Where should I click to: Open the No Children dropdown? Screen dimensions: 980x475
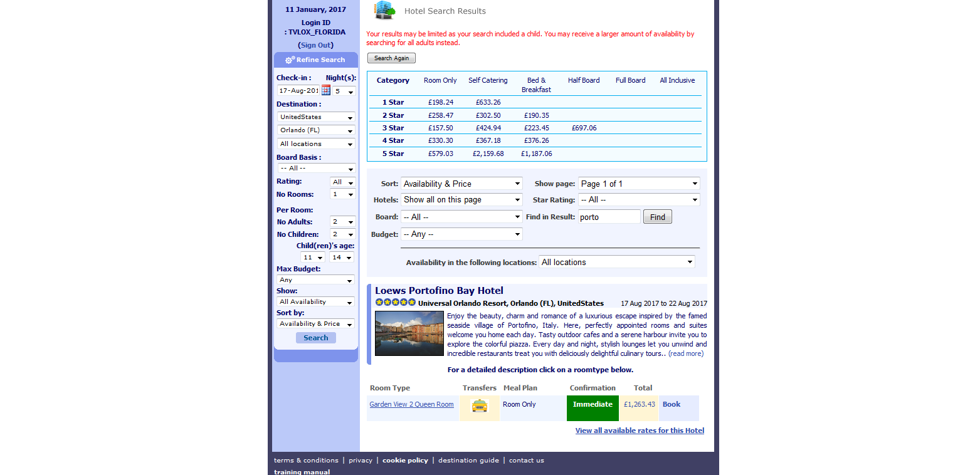pyautogui.click(x=342, y=234)
